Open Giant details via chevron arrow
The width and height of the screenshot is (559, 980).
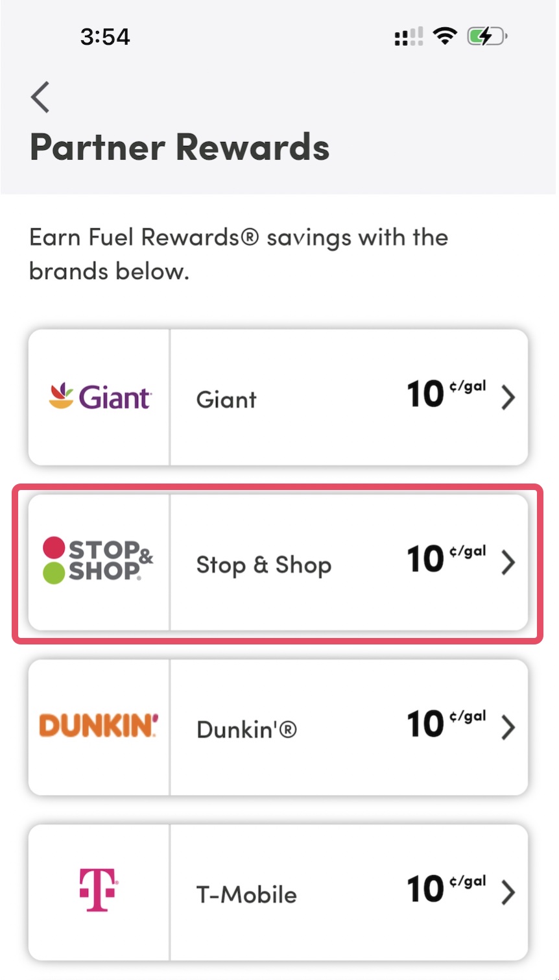point(508,397)
